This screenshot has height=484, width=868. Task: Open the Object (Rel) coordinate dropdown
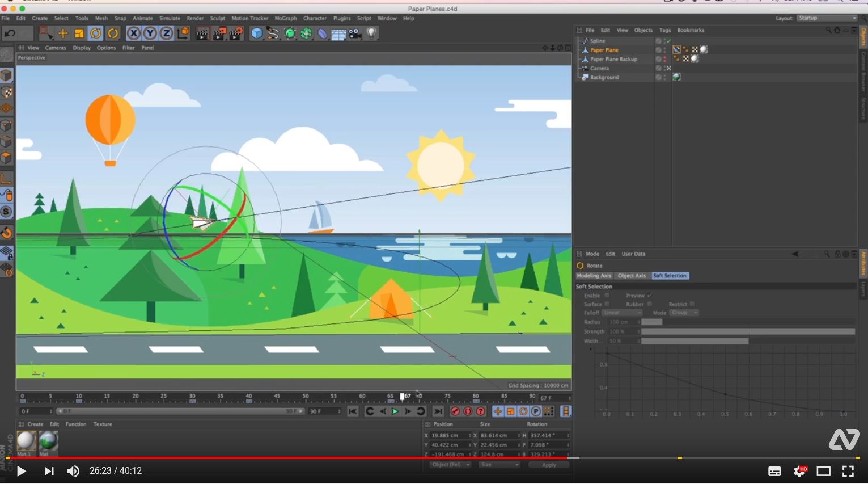pyautogui.click(x=450, y=465)
